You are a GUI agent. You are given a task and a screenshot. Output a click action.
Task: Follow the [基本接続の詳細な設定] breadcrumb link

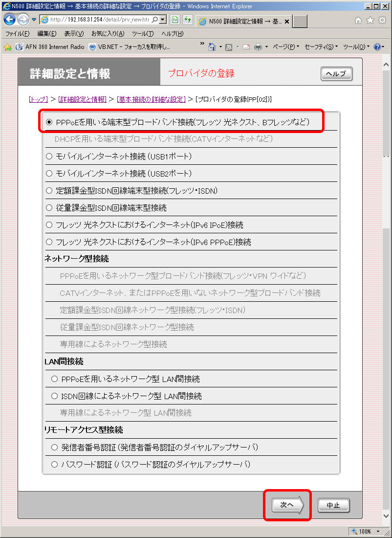pos(151,99)
